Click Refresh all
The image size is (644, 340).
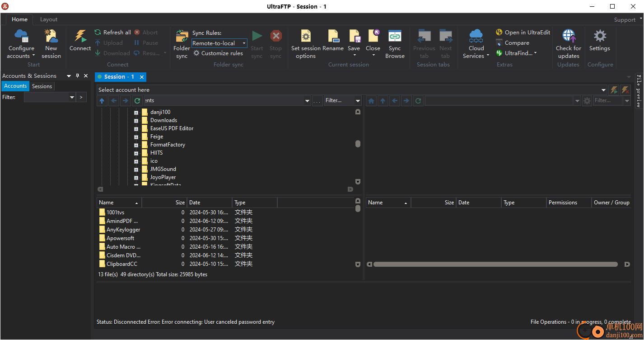[x=112, y=32]
